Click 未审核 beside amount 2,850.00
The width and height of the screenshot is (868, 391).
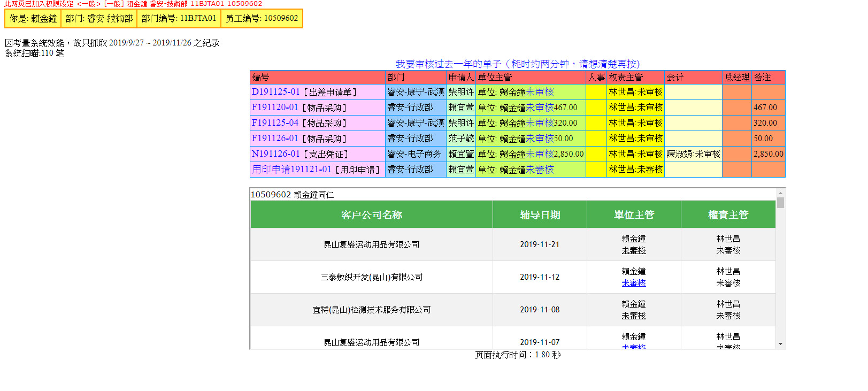pos(540,154)
